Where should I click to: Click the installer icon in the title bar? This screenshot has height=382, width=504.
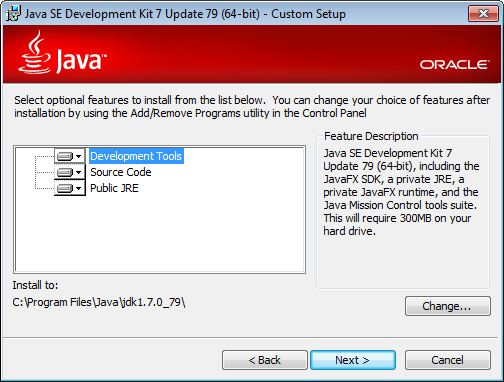pyautogui.click(x=13, y=14)
